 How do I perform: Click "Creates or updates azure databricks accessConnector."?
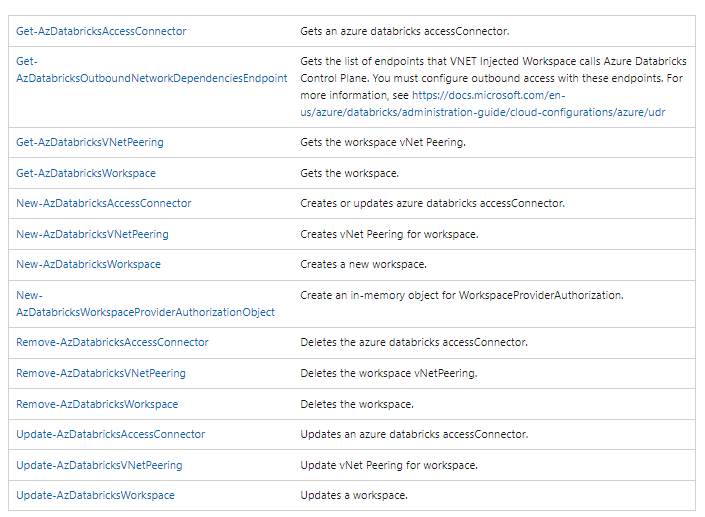coord(433,203)
